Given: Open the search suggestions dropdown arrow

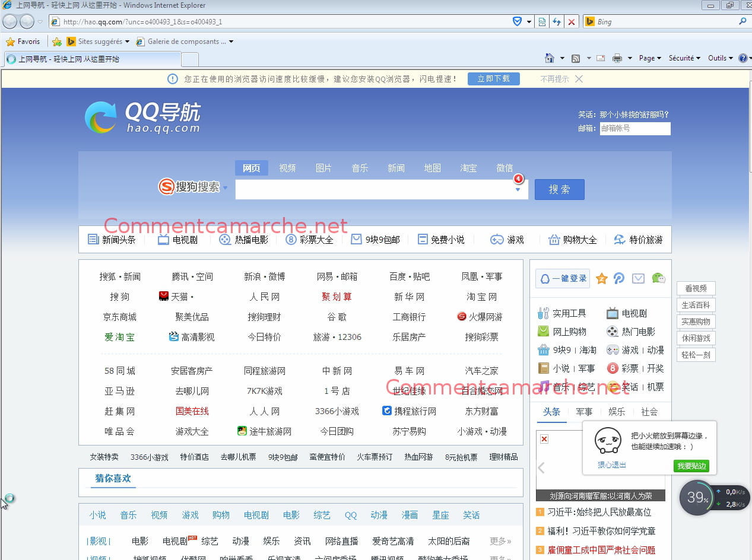Looking at the screenshot, I should pyautogui.click(x=518, y=189).
